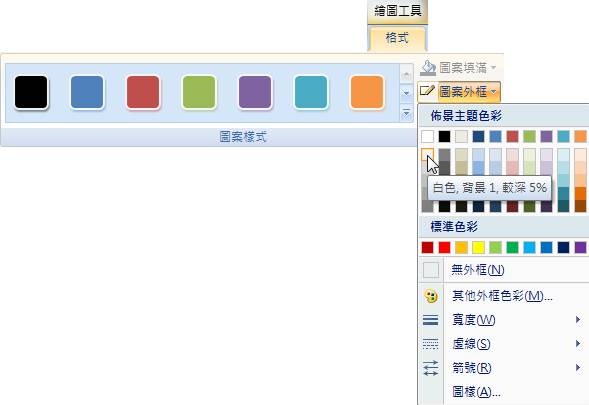The width and height of the screenshot is (589, 405).
Task: Click the arrows icon beside 箭號
Action: 430,368
